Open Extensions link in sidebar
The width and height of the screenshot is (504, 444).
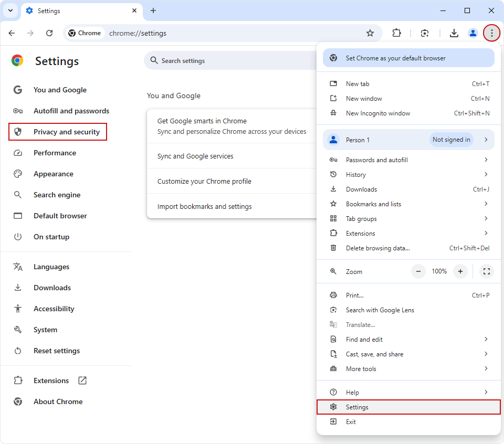pos(51,380)
